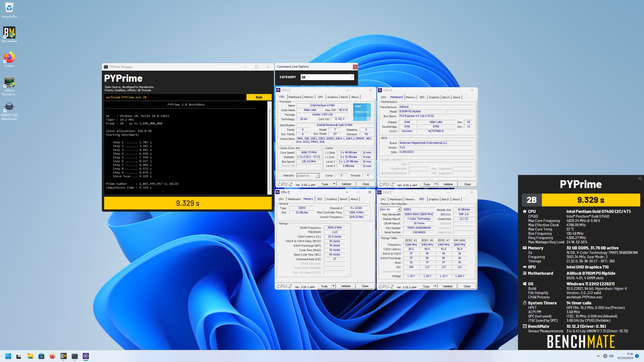Run the PYPrime benchmark
Viewport: 644px width, 362px height.
click(x=259, y=97)
